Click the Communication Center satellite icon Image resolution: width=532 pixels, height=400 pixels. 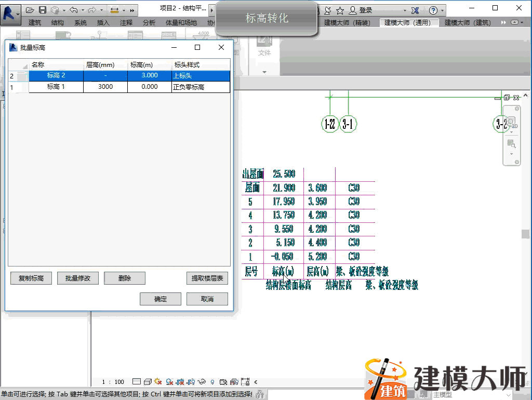pyautogui.click(x=327, y=10)
